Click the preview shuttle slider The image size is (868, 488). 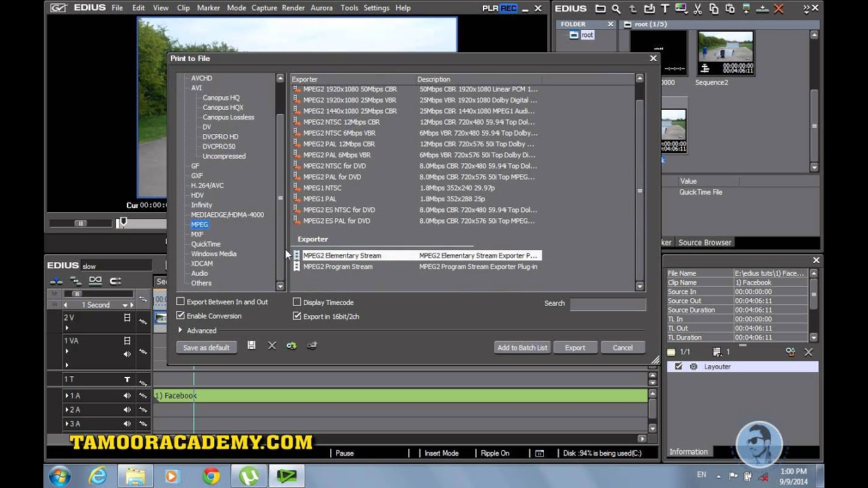pyautogui.click(x=81, y=223)
